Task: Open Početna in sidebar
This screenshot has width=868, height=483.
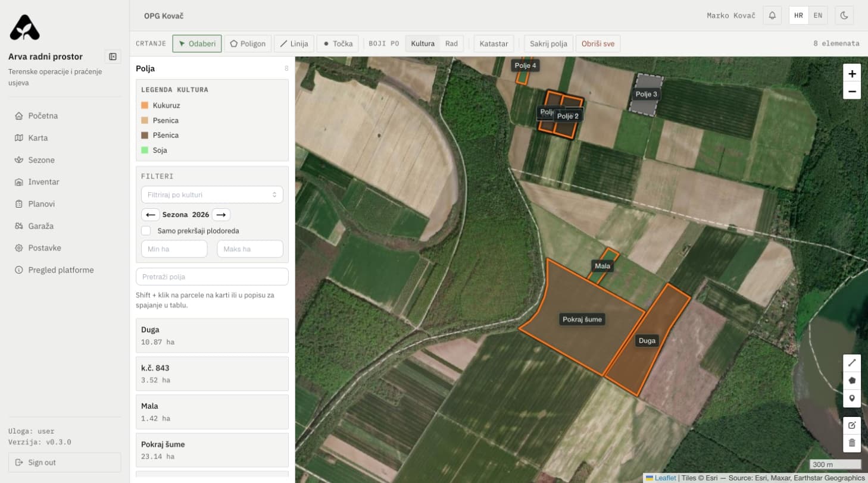Action: click(64, 115)
